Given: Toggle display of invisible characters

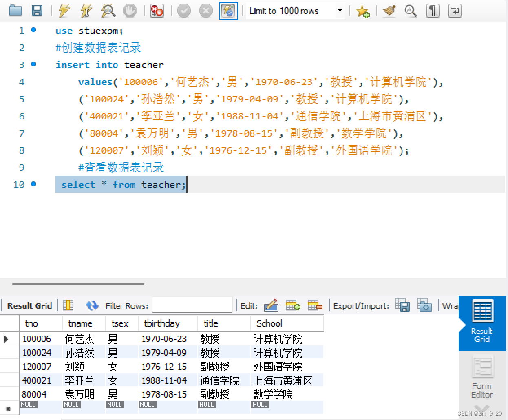Looking at the screenshot, I should (433, 11).
